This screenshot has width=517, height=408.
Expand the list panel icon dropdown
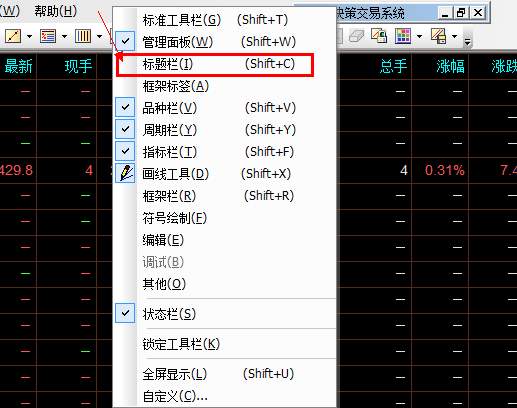coord(64,36)
